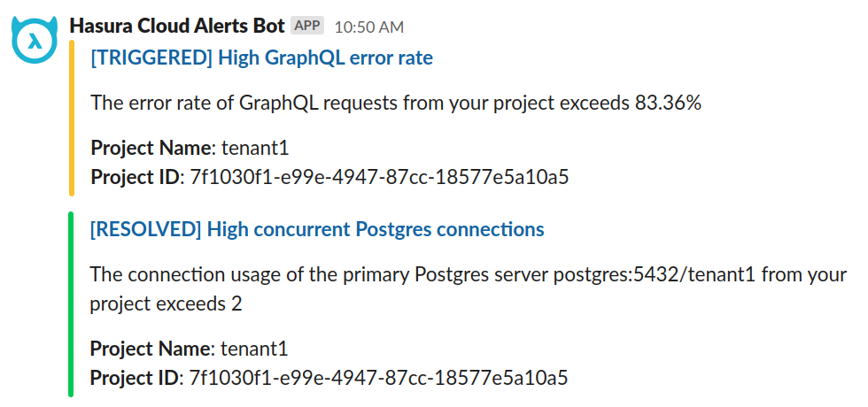This screenshot has height=407, width=868.
Task: Click the 83.36% error rate value
Action: pyautogui.click(x=668, y=103)
